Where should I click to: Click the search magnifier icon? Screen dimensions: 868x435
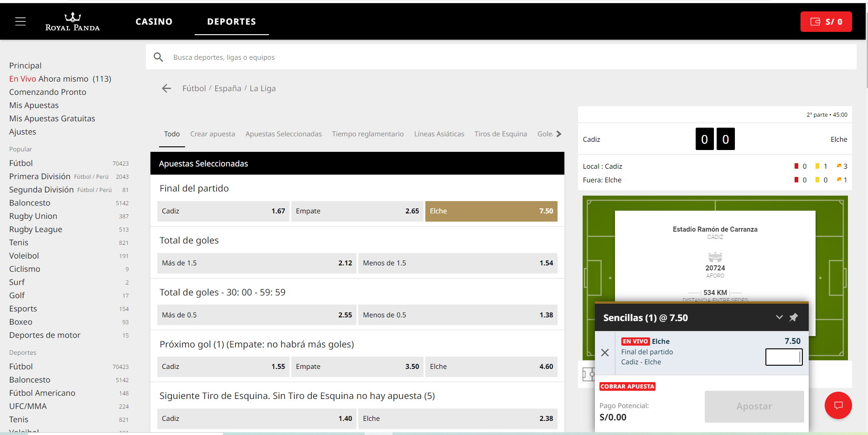point(159,57)
